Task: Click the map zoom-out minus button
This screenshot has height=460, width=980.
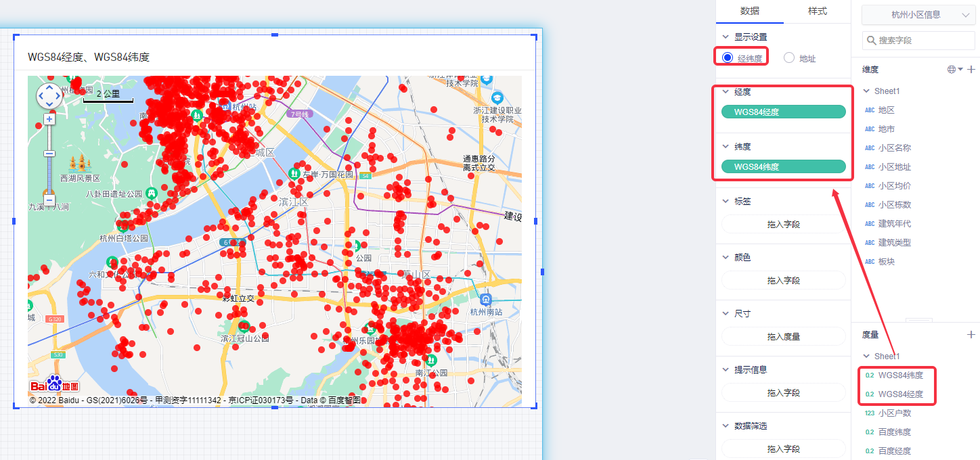Action: pyautogui.click(x=49, y=200)
